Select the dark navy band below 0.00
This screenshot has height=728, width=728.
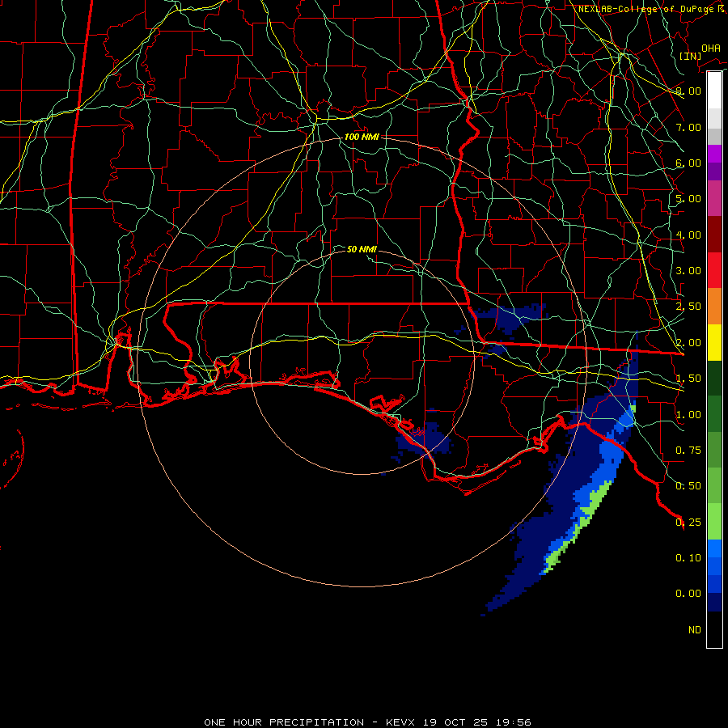click(x=714, y=603)
